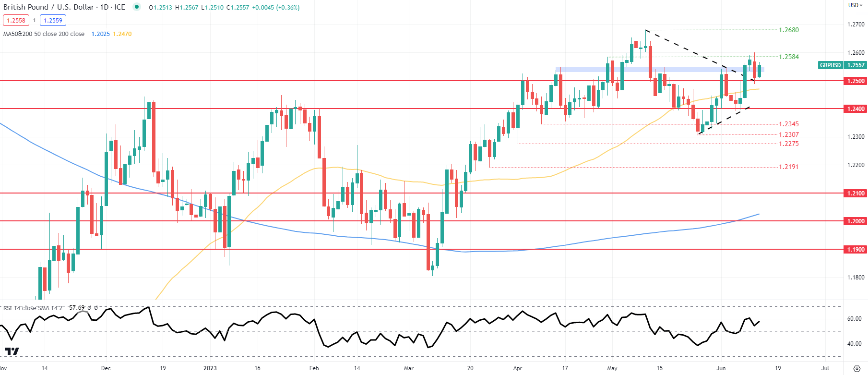868x375 pixels.
Task: Select the MA50&200 indicator legend
Action: coord(44,34)
